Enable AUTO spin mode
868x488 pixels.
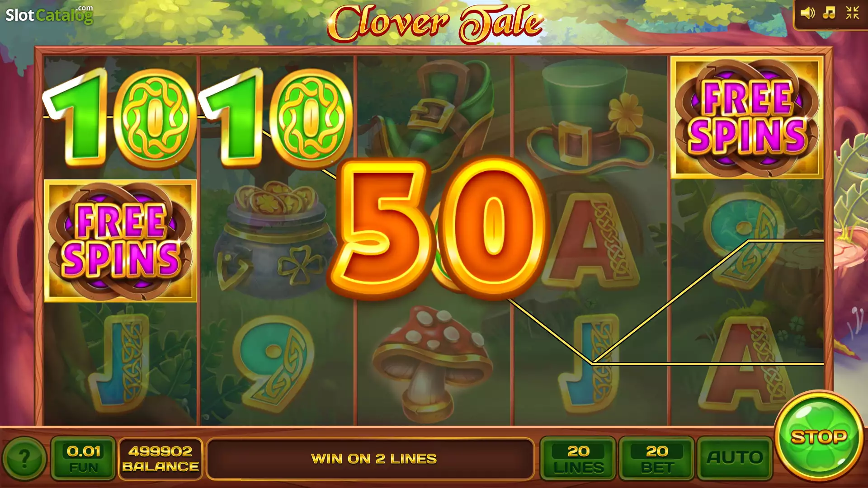(x=735, y=458)
